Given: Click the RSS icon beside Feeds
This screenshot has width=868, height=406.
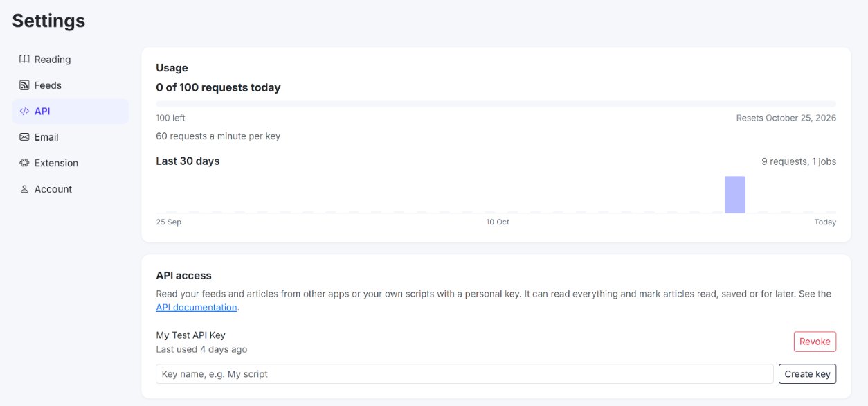Looking at the screenshot, I should 24,85.
